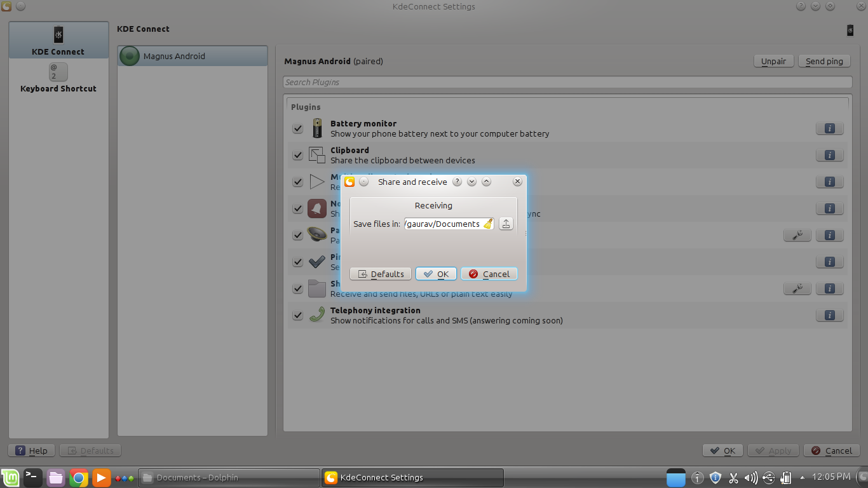The height and width of the screenshot is (488, 868).
Task: Uncheck the Telephony integration plugin
Action: (297, 315)
